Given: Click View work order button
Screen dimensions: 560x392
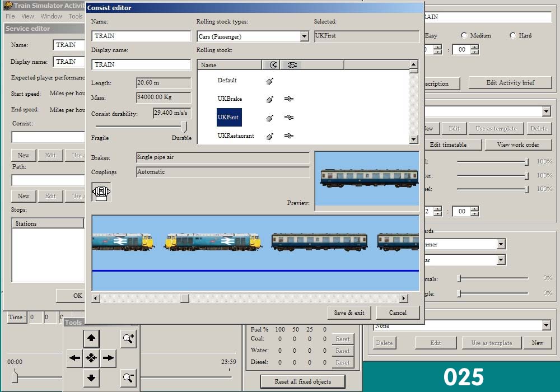Looking at the screenshot, I should pos(518,144).
